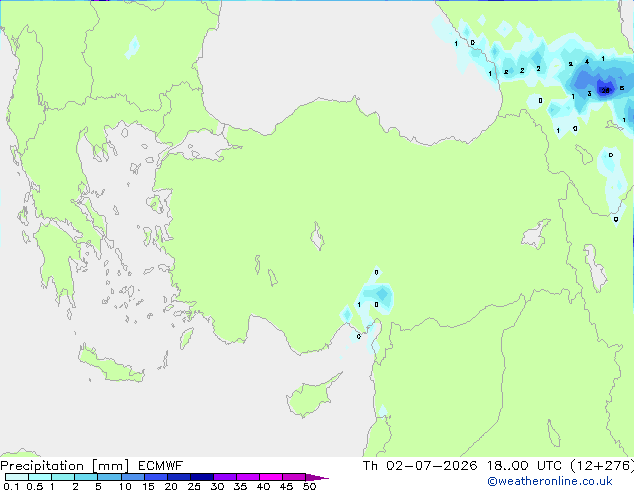
Task: Click the 'ECMWF' model label
Action: [160, 466]
